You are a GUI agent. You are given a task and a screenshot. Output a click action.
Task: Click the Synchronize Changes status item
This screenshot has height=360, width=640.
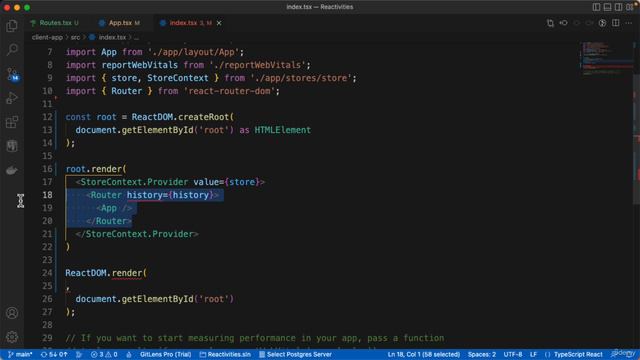[x=54, y=354]
